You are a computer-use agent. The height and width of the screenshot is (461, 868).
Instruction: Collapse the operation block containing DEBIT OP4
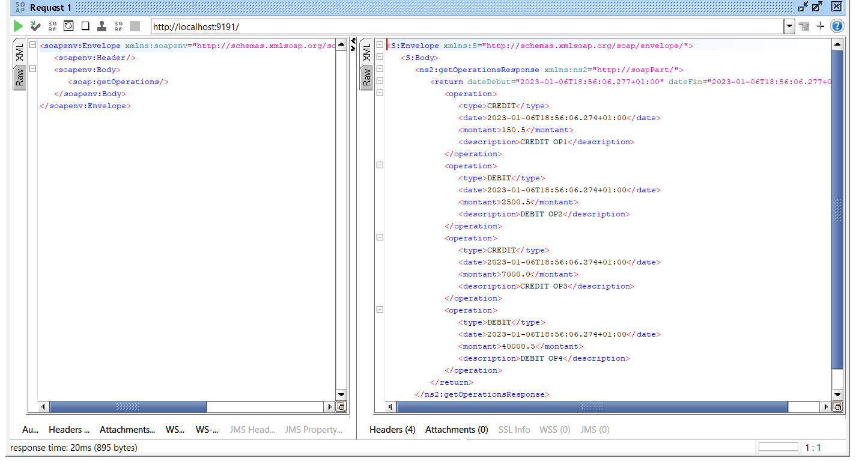coord(380,310)
